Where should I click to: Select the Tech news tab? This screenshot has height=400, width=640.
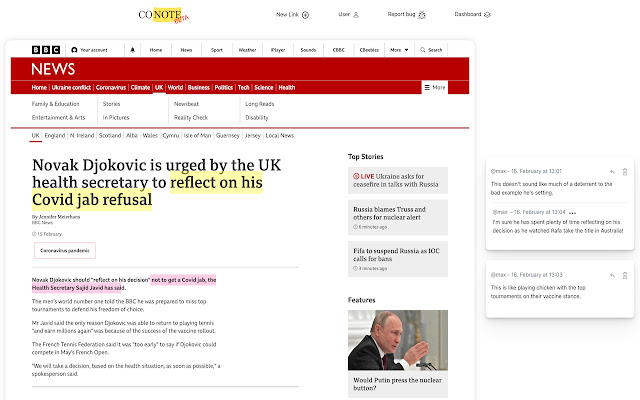click(x=244, y=87)
